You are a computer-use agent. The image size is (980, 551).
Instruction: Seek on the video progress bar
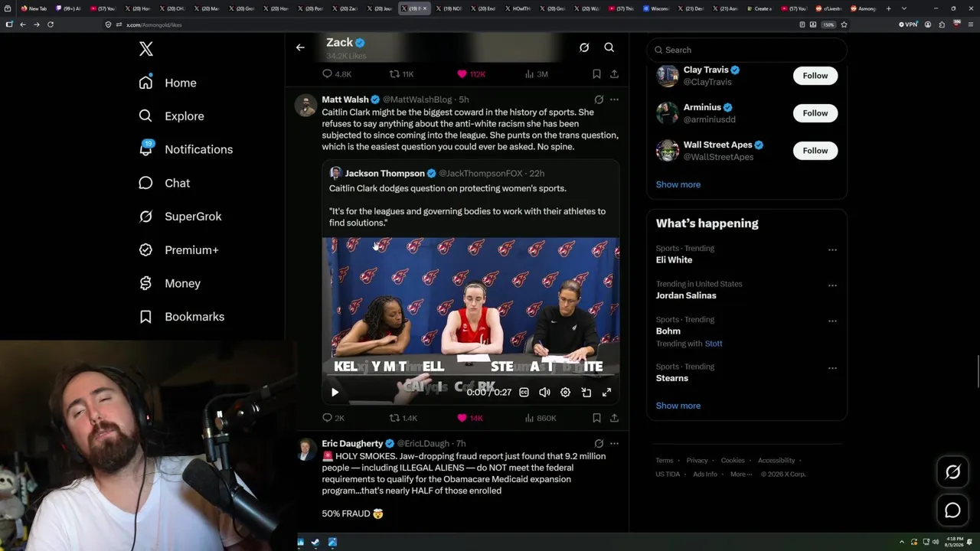pyautogui.click(x=470, y=377)
